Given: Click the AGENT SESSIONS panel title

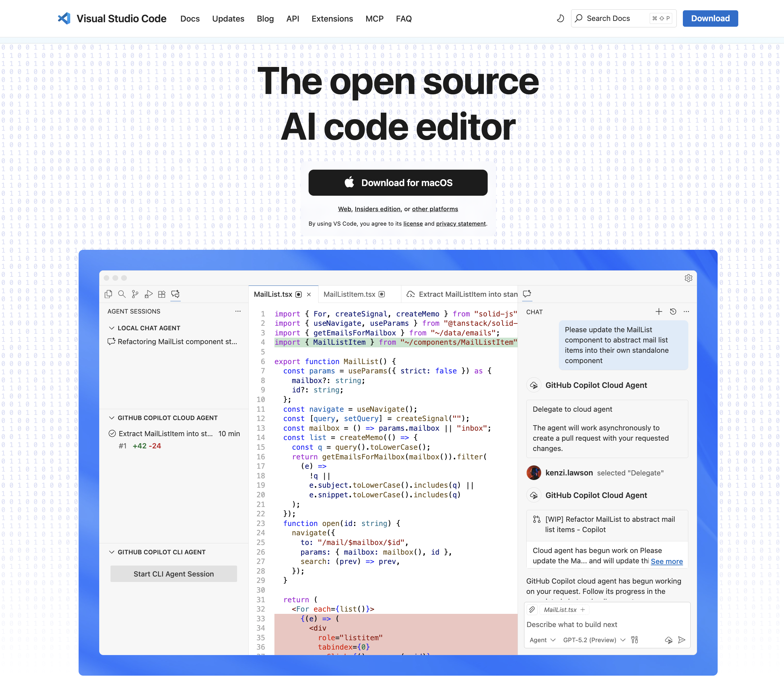Looking at the screenshot, I should (133, 311).
